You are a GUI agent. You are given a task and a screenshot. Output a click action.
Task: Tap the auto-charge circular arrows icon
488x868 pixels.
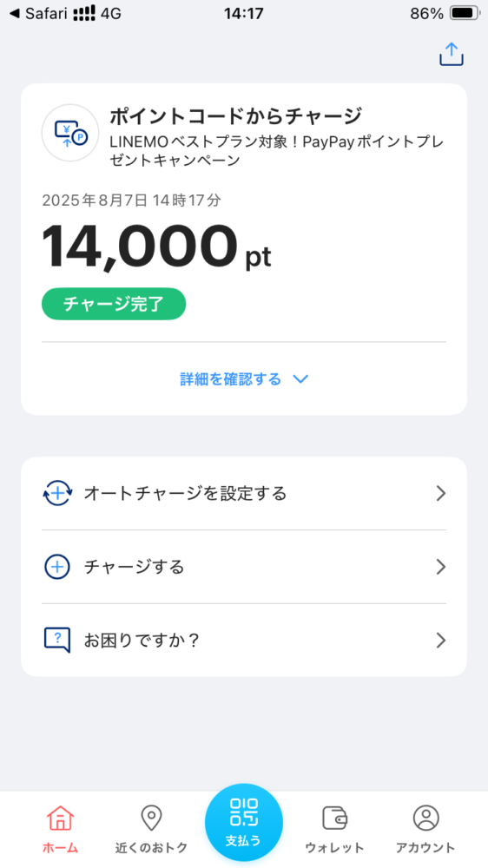coord(57,493)
